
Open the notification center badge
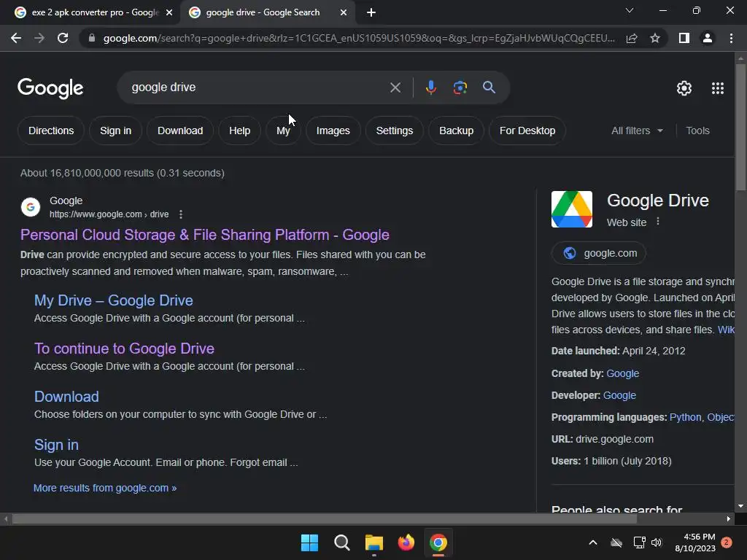(727, 542)
